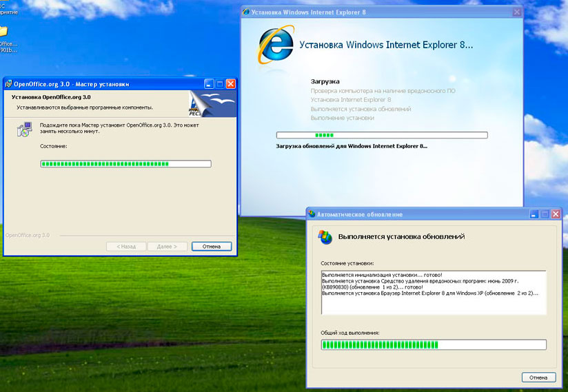Click status text Загрузка обновлений для Windows Internet Explorer 8
Image resolution: width=568 pixels, height=392 pixels.
tap(352, 146)
